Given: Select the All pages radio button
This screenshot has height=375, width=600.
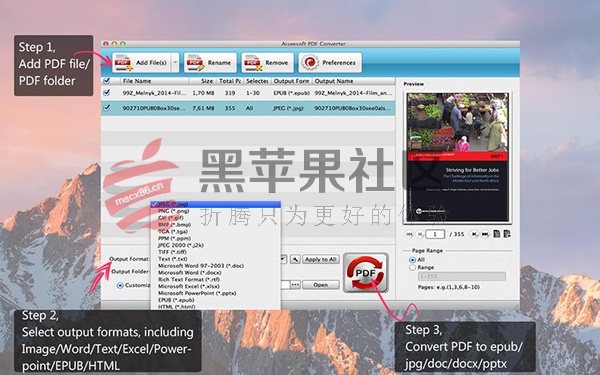Looking at the screenshot, I should [x=412, y=259].
